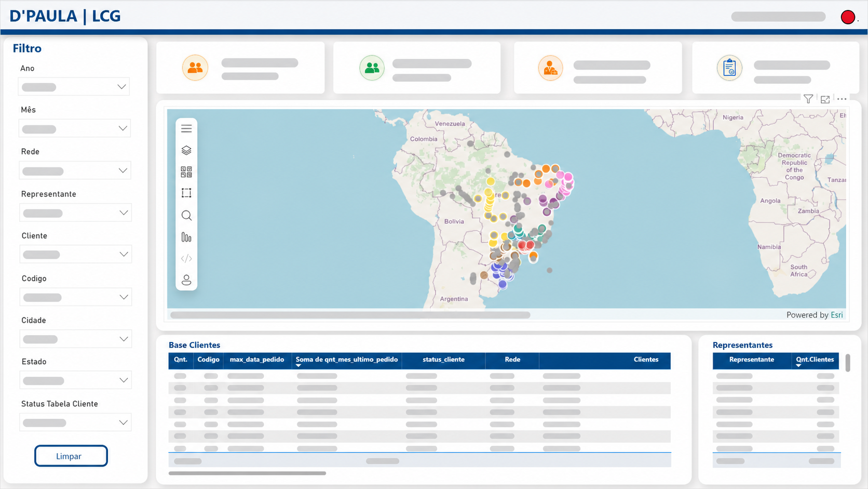868x489 pixels.
Task: Click the Zambia label on map
Action: pos(809,211)
